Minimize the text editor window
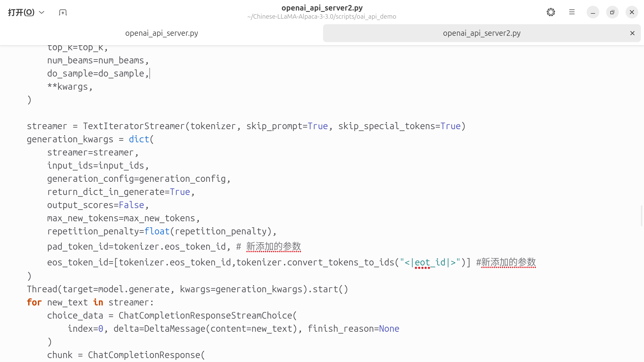This screenshot has height=362, width=644. pyautogui.click(x=593, y=12)
